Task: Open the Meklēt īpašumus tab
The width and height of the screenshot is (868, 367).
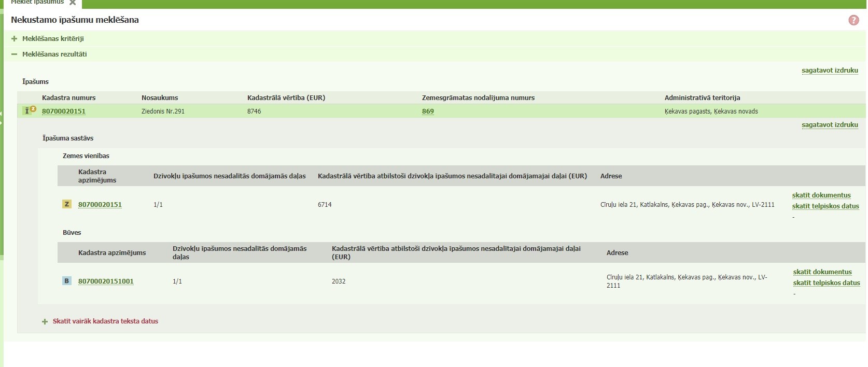Action: click(x=37, y=3)
